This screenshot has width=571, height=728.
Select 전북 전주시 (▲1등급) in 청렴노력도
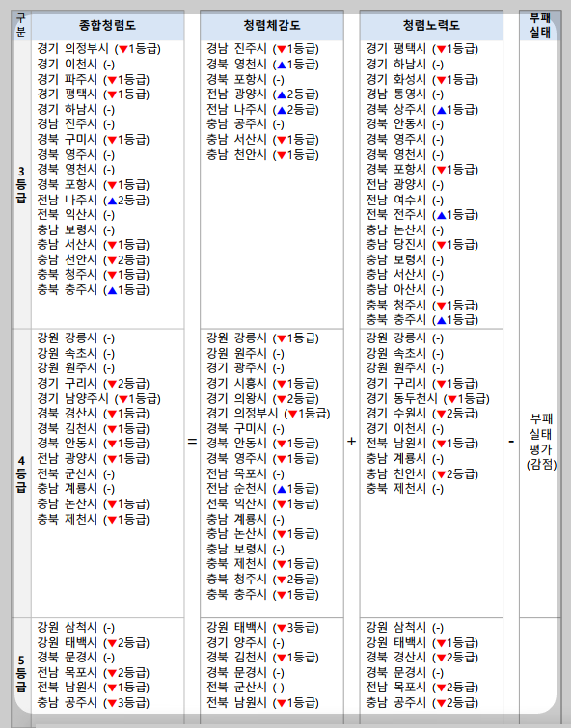click(x=421, y=215)
